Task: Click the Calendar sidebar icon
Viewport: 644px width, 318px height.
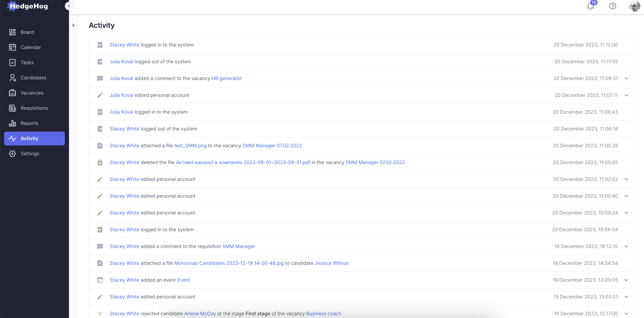Action: coord(12,47)
